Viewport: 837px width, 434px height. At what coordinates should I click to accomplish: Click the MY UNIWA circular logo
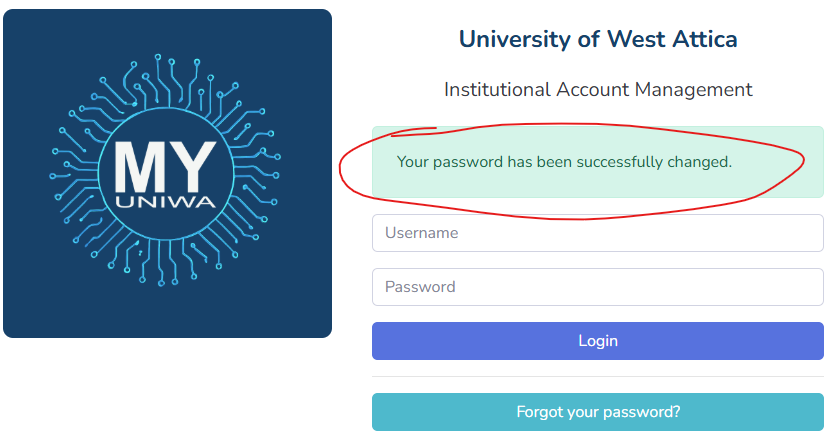[x=166, y=173]
